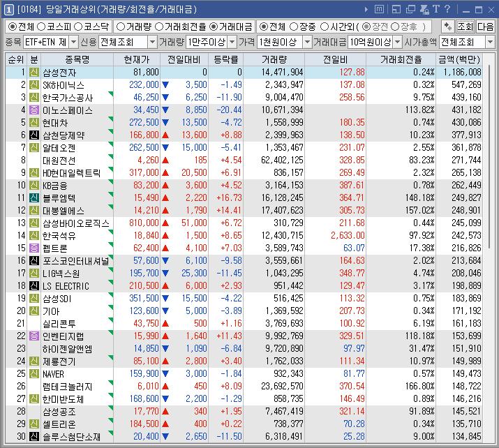Click the teal 신 badge in 블루엠텍 row
Viewport: 499px width, 448px height.
pyautogui.click(x=34, y=198)
